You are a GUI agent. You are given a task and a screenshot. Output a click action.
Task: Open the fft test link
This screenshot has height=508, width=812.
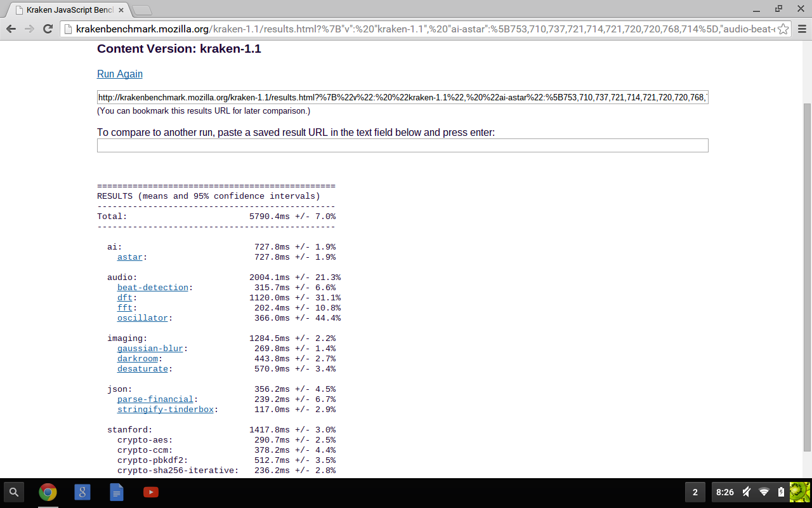click(125, 308)
